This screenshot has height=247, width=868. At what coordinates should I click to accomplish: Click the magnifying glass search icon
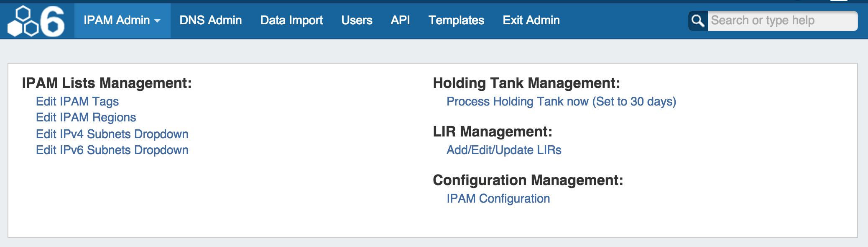(x=698, y=21)
